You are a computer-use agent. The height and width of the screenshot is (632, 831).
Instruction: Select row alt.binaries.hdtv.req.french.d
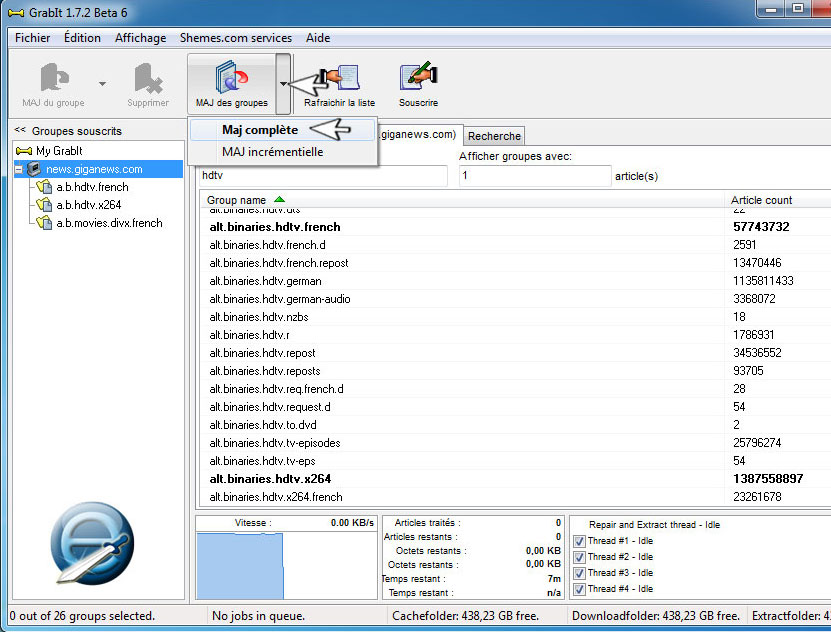(x=515, y=389)
